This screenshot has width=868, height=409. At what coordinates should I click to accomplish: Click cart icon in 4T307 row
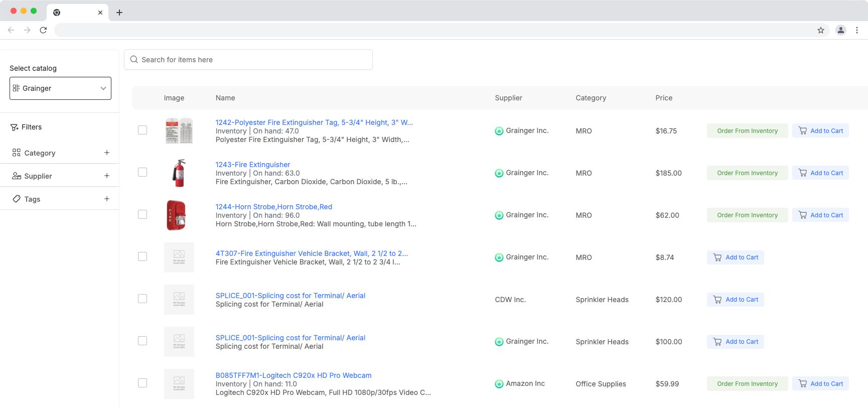point(717,257)
